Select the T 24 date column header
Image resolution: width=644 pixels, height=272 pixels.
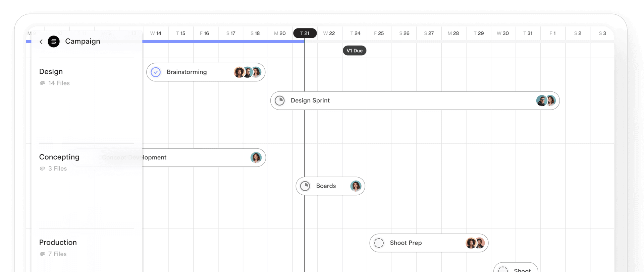coord(355,33)
